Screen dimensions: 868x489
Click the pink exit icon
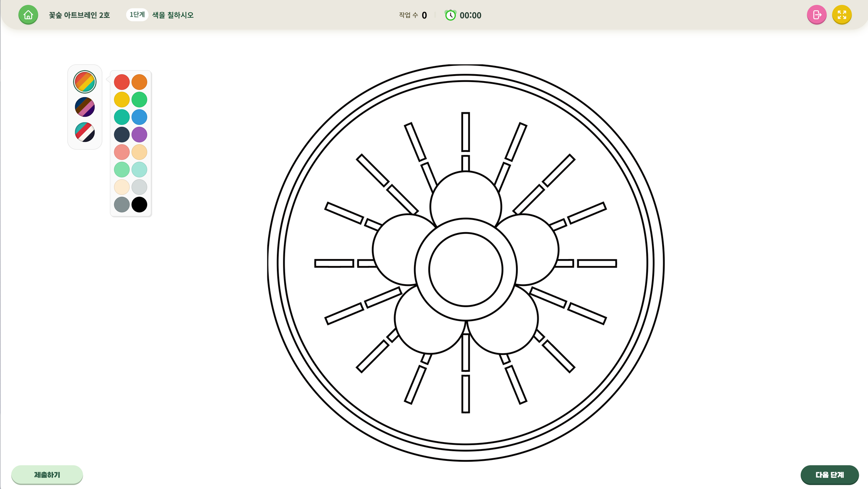click(816, 15)
